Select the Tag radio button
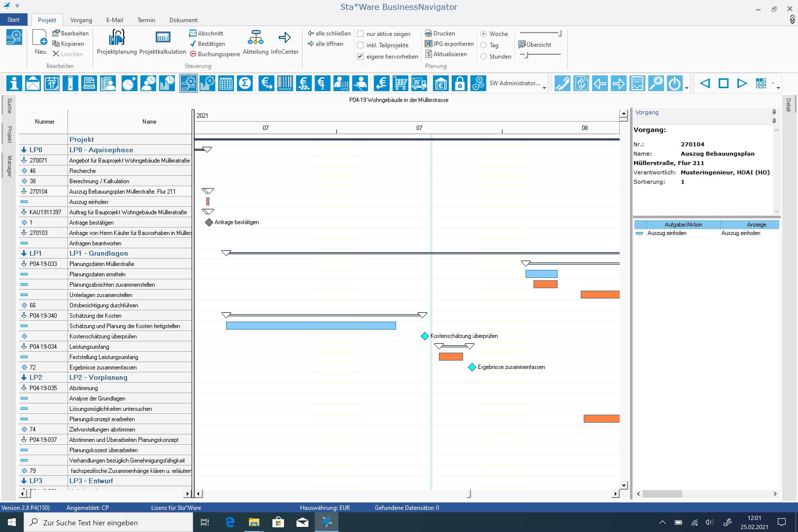798x532 pixels. click(483, 45)
